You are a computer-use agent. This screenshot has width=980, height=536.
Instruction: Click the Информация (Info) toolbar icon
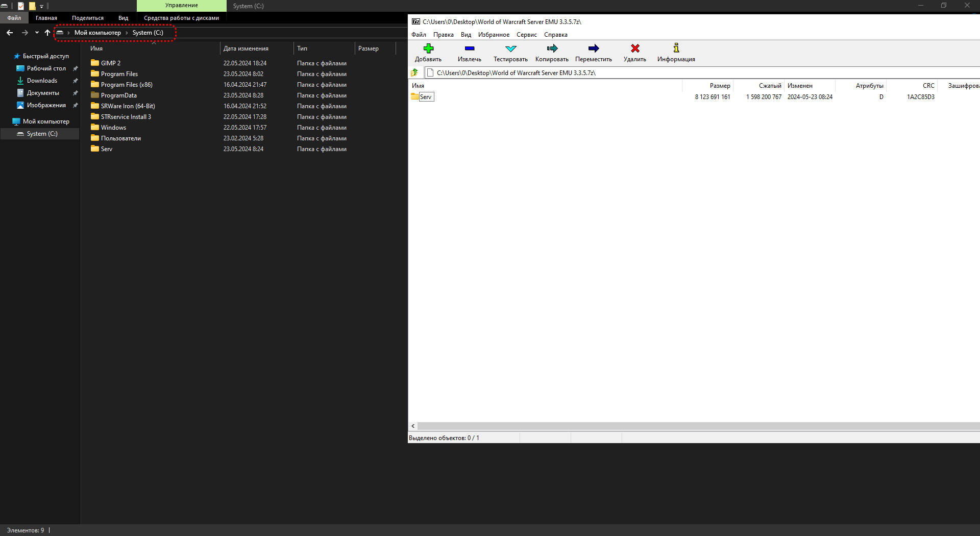point(676,48)
